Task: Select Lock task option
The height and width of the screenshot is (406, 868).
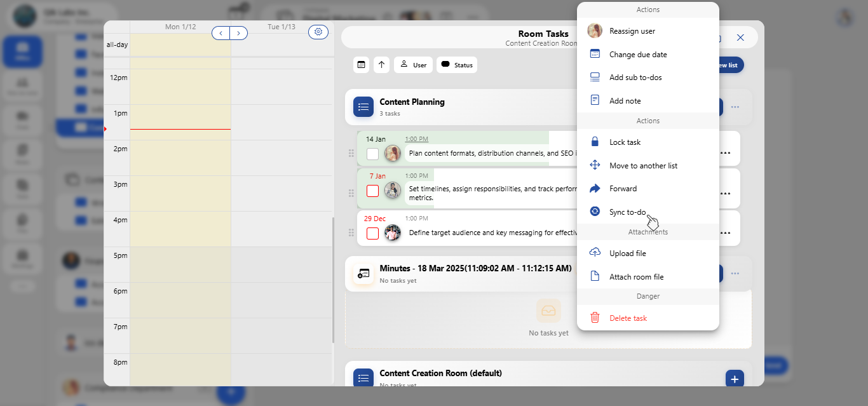Action: [x=648, y=142]
